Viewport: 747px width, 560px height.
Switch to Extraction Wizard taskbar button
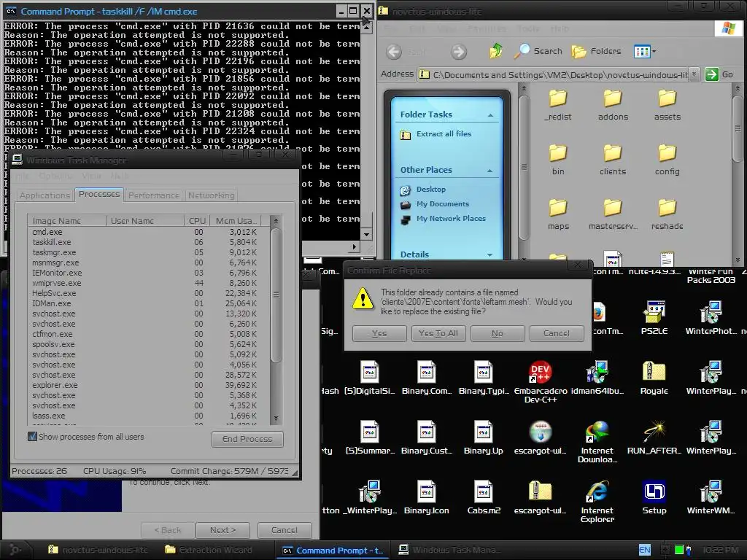click(x=209, y=550)
